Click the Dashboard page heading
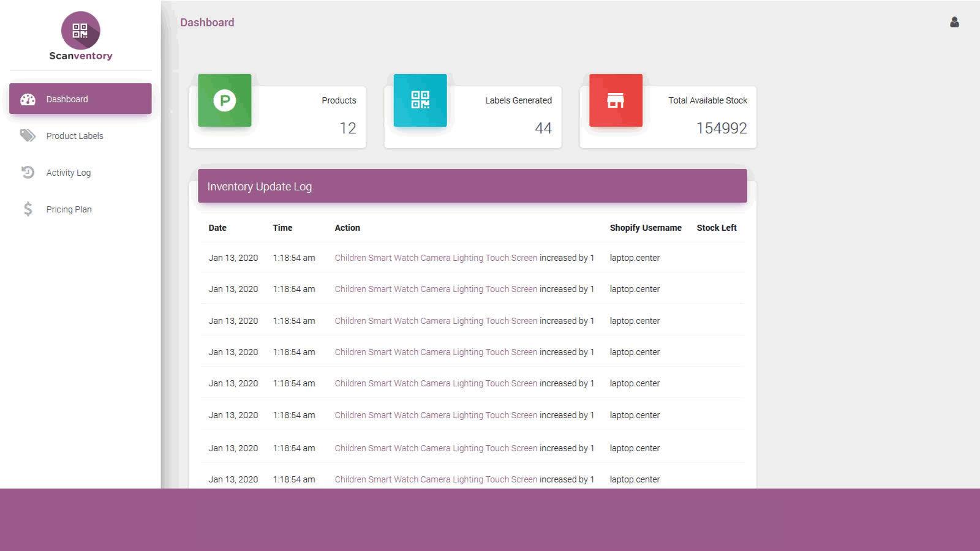This screenshot has width=980, height=551. pyautogui.click(x=207, y=22)
